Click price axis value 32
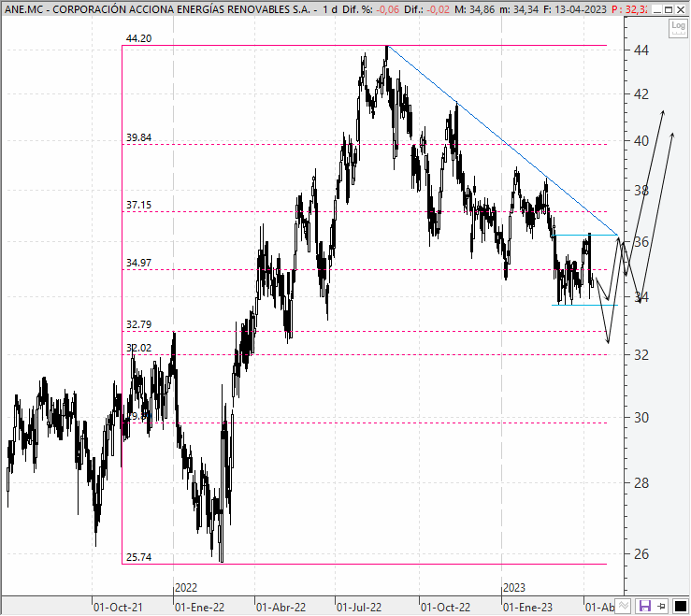This screenshot has height=616, width=691. tap(641, 354)
